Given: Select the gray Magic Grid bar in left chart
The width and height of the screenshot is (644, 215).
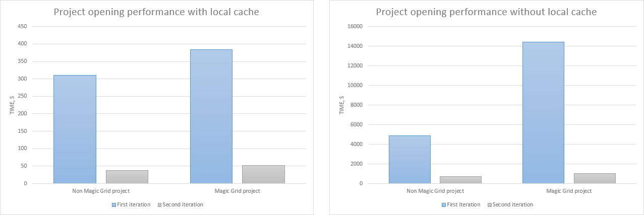Looking at the screenshot, I should coord(263,174).
